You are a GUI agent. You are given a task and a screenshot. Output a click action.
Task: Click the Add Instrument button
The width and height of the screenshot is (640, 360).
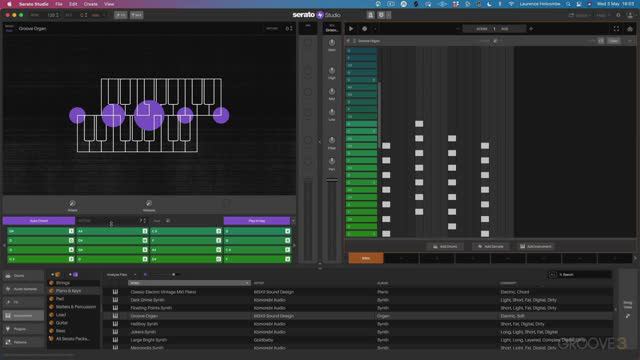coord(536,247)
